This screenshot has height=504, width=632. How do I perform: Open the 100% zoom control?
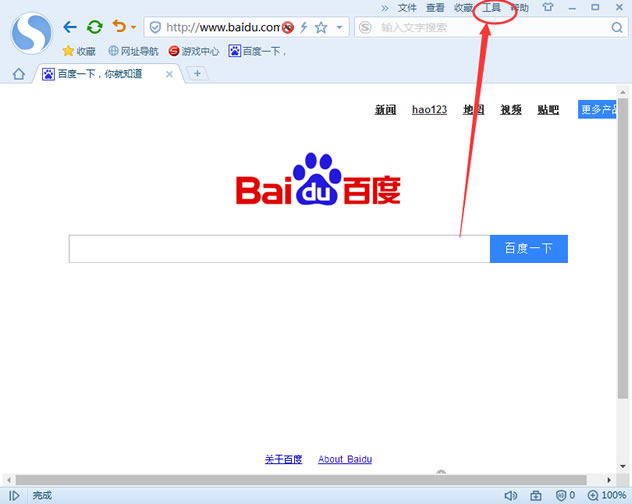point(607,496)
